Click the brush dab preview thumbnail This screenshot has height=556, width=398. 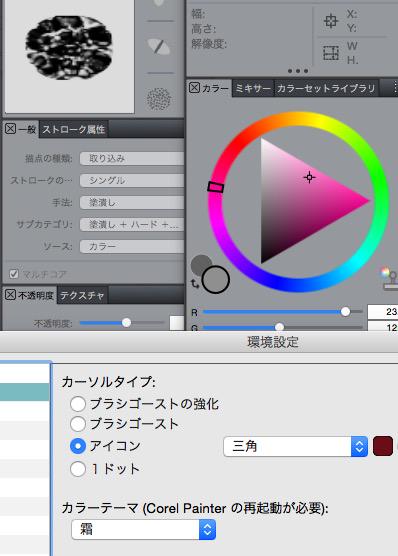(69, 56)
